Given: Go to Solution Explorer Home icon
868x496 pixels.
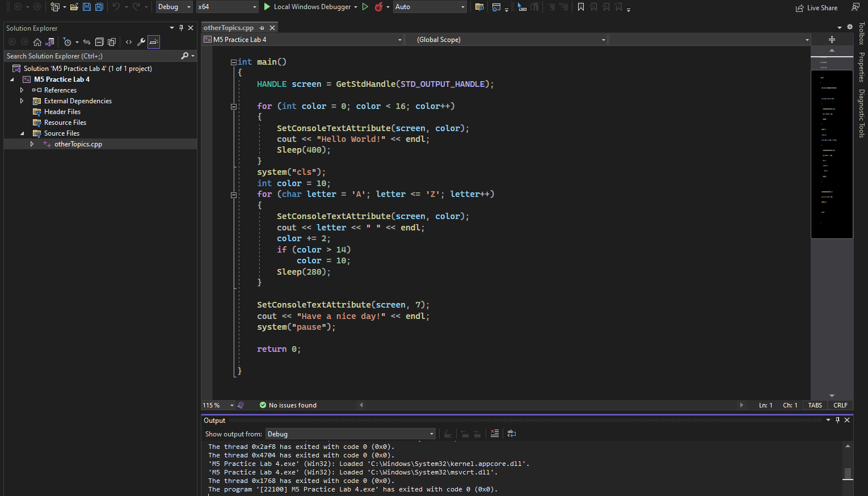Looking at the screenshot, I should 37,42.
